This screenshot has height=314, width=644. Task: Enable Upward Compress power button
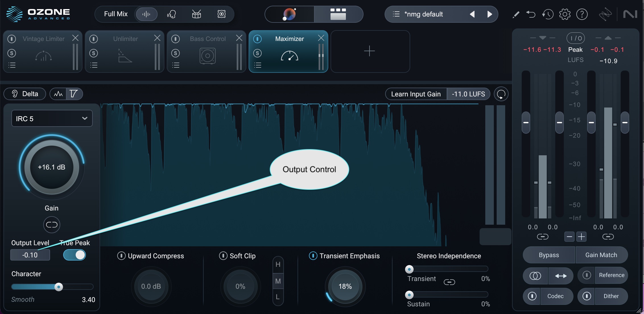tap(121, 256)
